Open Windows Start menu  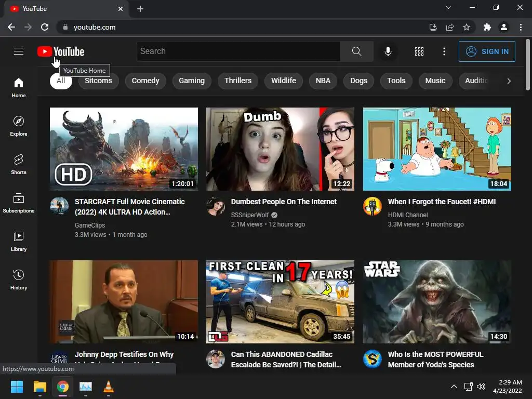pyautogui.click(x=17, y=387)
